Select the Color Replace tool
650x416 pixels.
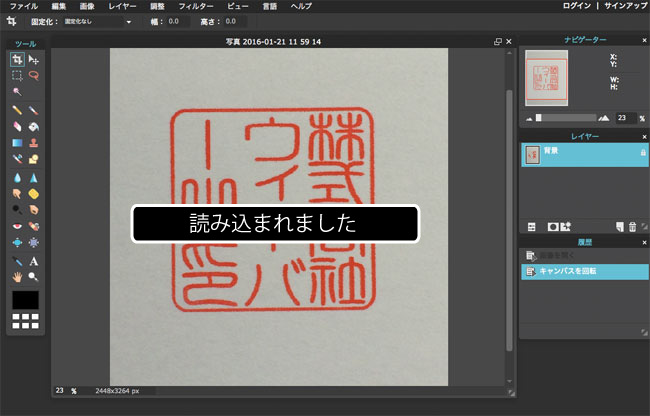(17, 159)
